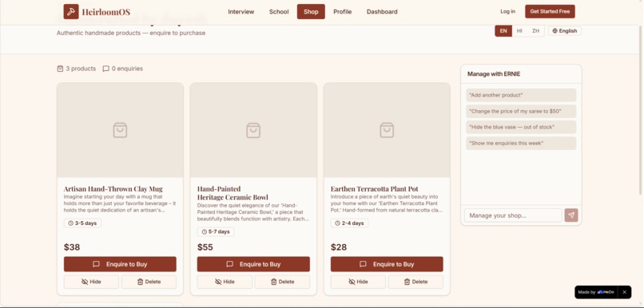Enquire to Buy the $55 Ceramic Bowl

click(x=253, y=264)
